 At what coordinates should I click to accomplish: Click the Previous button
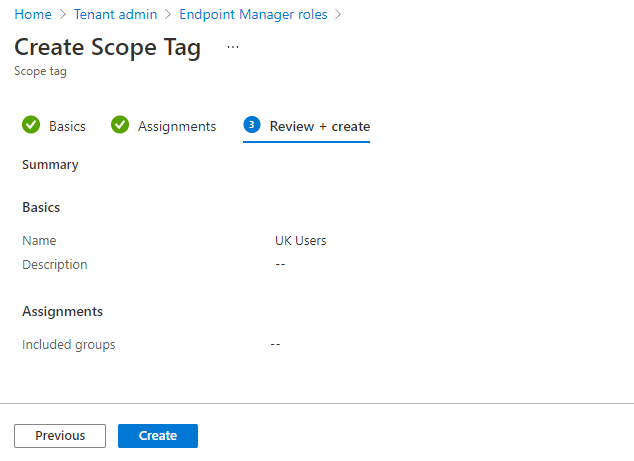(60, 436)
